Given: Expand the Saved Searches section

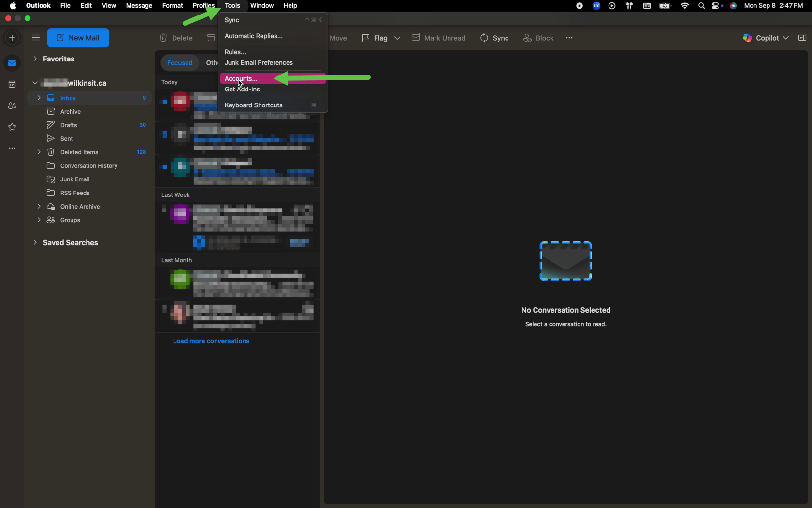Looking at the screenshot, I should (35, 243).
